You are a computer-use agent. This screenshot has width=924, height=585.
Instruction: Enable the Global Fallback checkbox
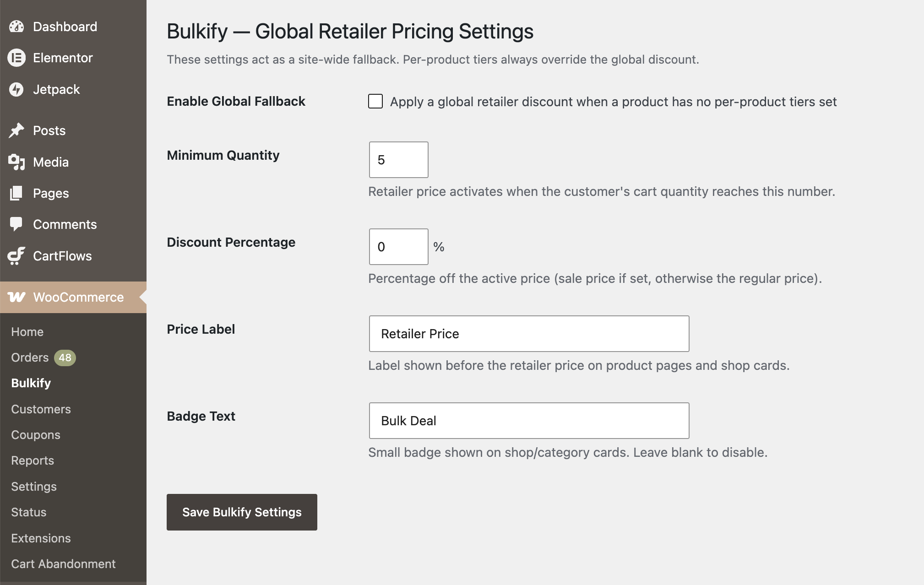375,101
